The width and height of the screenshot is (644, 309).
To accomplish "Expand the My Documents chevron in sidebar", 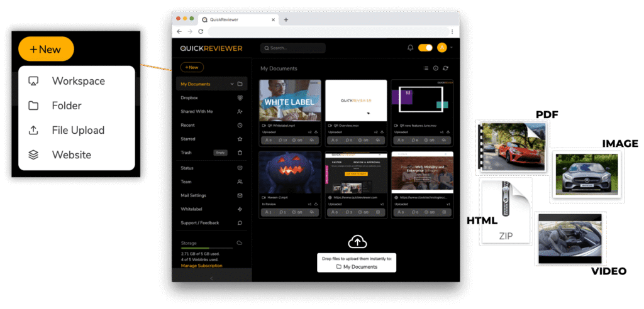I will tap(232, 84).
